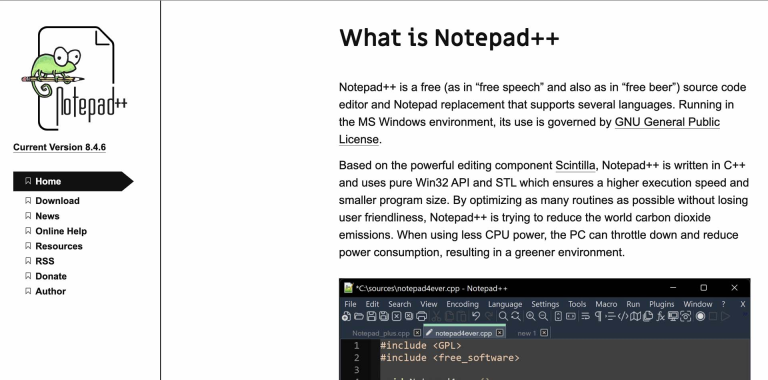Click the Document map icon in toolbar

(635, 316)
